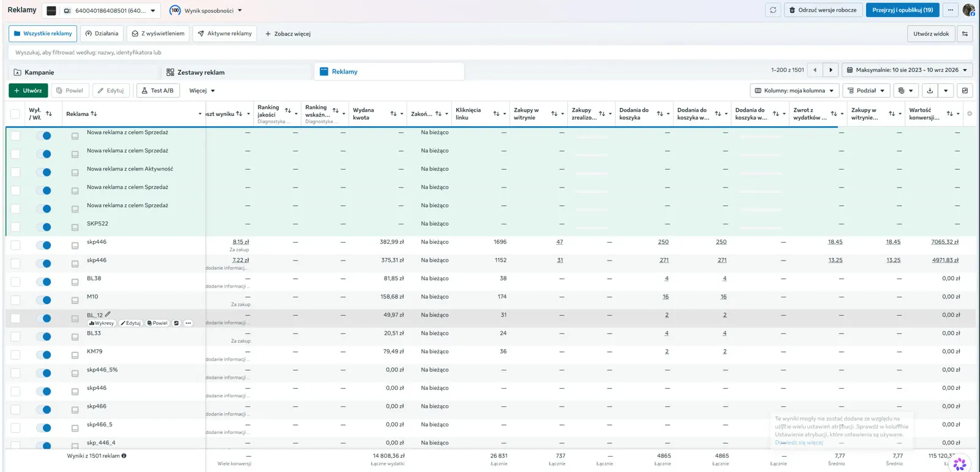This screenshot has height=472, width=980.
Task: Turn off the BL38 ad switch
Action: pyautogui.click(x=43, y=282)
